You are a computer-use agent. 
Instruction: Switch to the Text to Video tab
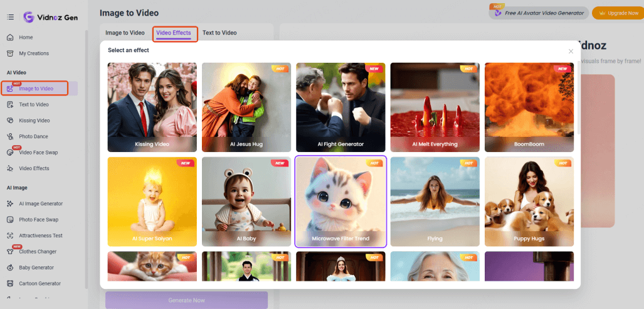219,33
